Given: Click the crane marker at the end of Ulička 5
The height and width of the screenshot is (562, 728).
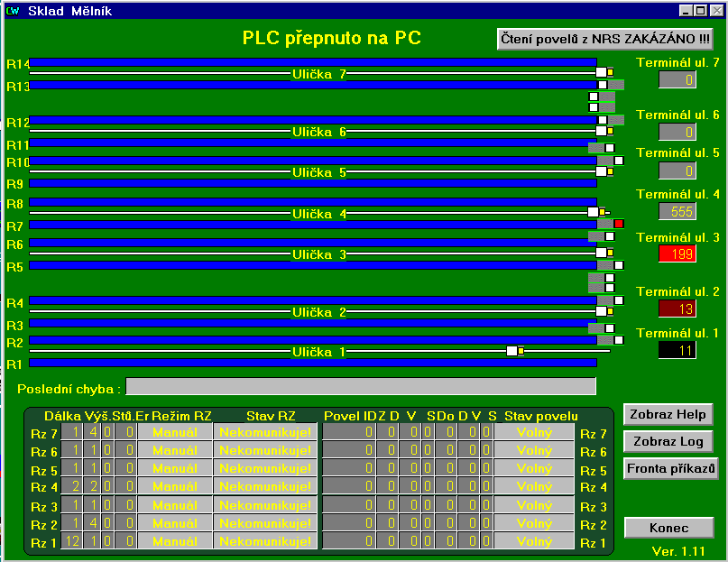Looking at the screenshot, I should (x=602, y=171).
